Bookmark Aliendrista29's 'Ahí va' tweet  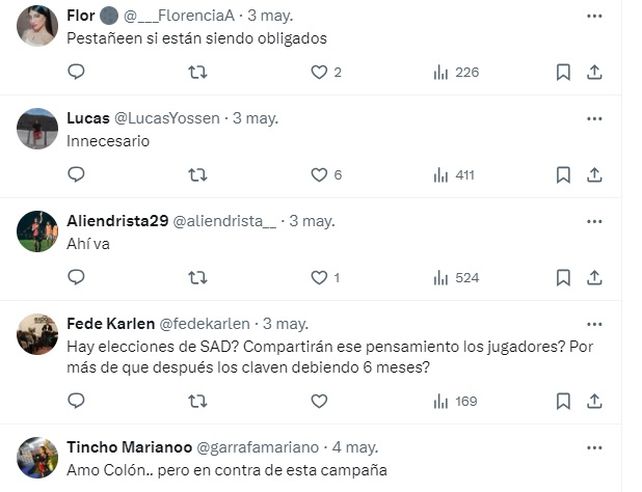pos(563,278)
